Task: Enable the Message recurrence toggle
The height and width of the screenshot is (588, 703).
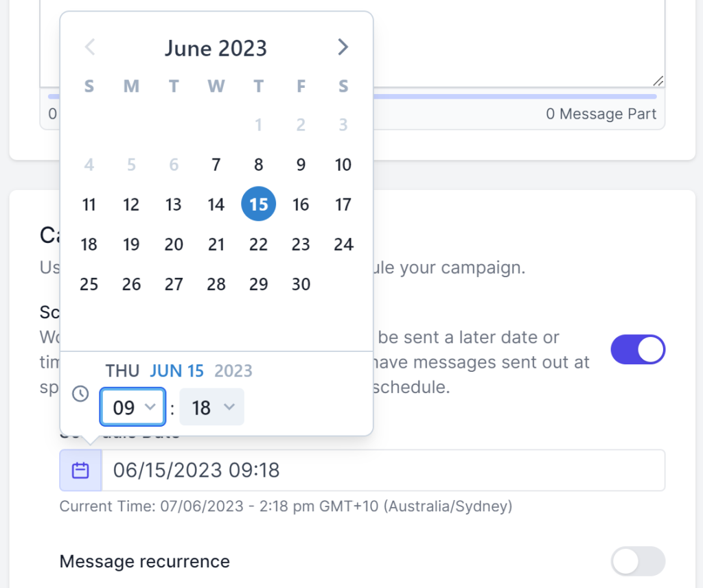Action: (638, 561)
